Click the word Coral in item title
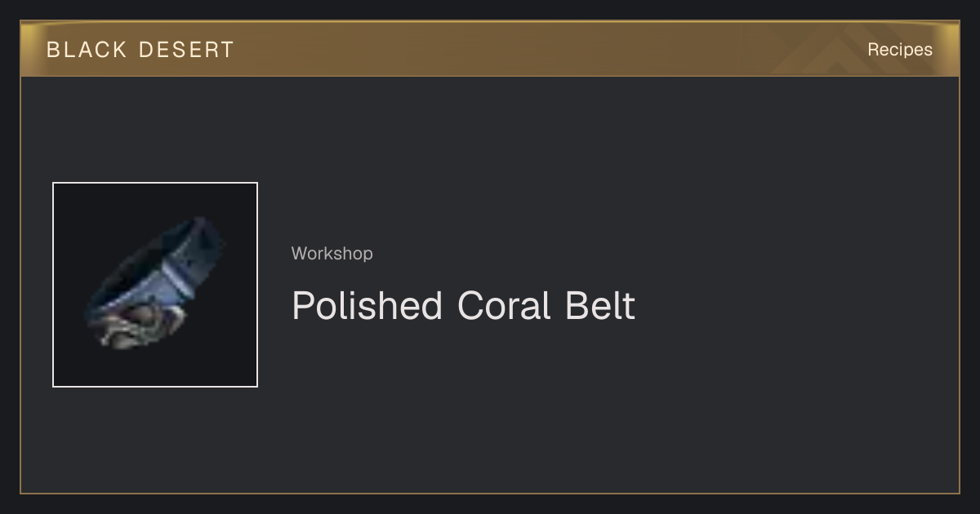This screenshot has width=980, height=514. [504, 306]
